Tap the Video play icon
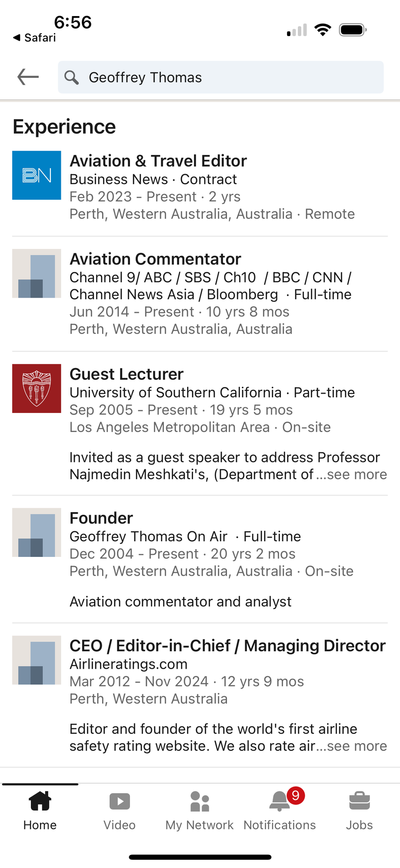The width and height of the screenshot is (400, 868). (x=120, y=801)
